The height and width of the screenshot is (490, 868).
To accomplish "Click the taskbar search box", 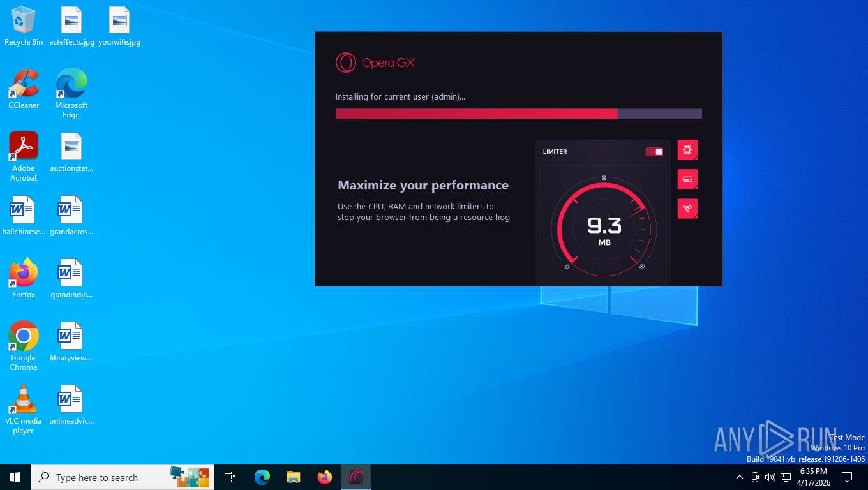I will [123, 477].
